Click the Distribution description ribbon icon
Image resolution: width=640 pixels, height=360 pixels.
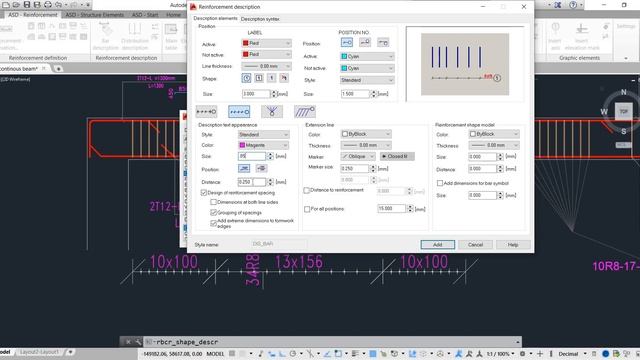point(135,36)
